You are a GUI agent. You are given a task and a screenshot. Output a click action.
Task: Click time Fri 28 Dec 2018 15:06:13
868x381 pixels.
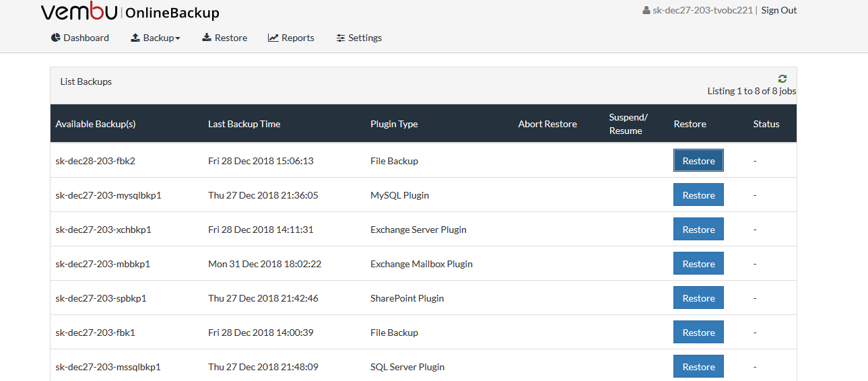coord(261,161)
